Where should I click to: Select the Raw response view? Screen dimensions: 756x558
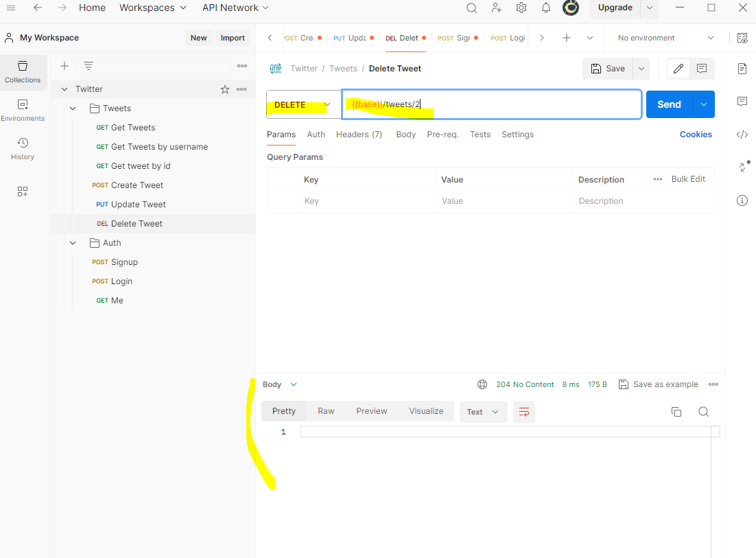(326, 411)
